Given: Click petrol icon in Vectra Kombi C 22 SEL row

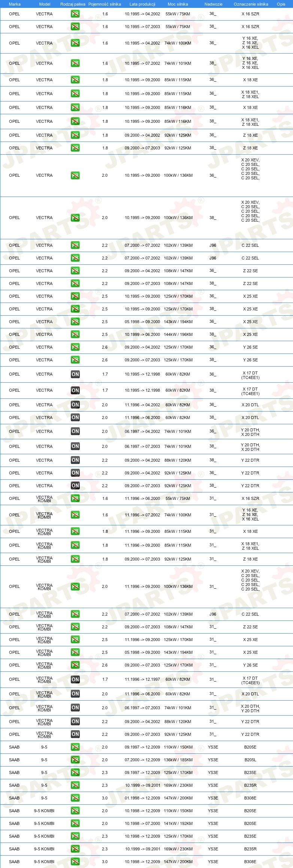Looking at the screenshot, I should point(75,614).
